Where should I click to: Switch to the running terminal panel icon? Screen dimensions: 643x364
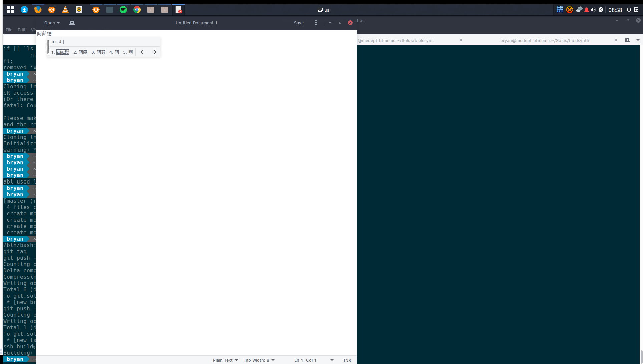(x=110, y=10)
